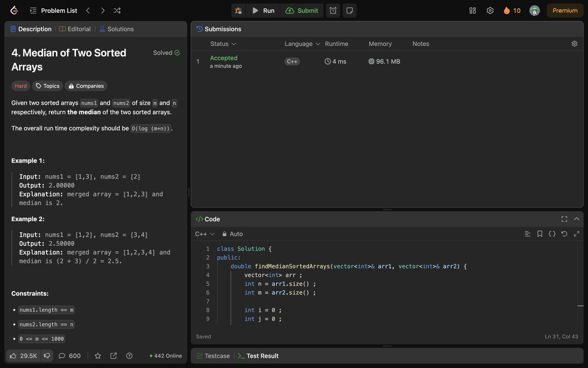The width and height of the screenshot is (588, 368).
Task: Open the Test Result tab
Action: coord(258,356)
